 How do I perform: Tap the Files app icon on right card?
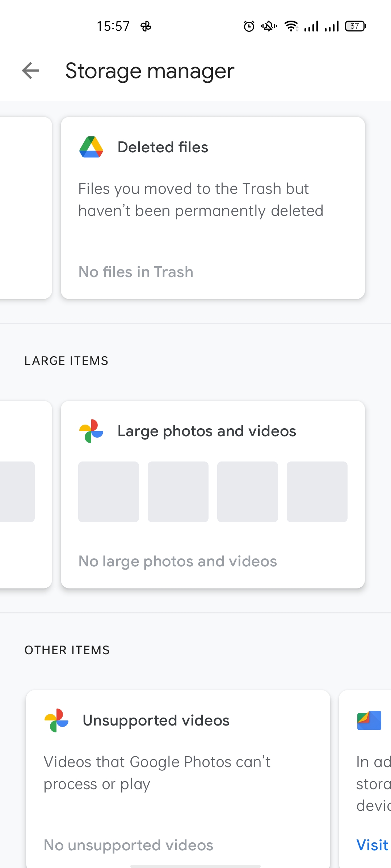click(x=369, y=720)
